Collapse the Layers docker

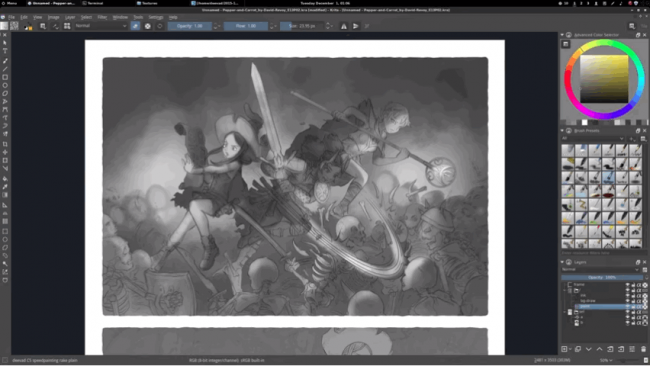563,262
